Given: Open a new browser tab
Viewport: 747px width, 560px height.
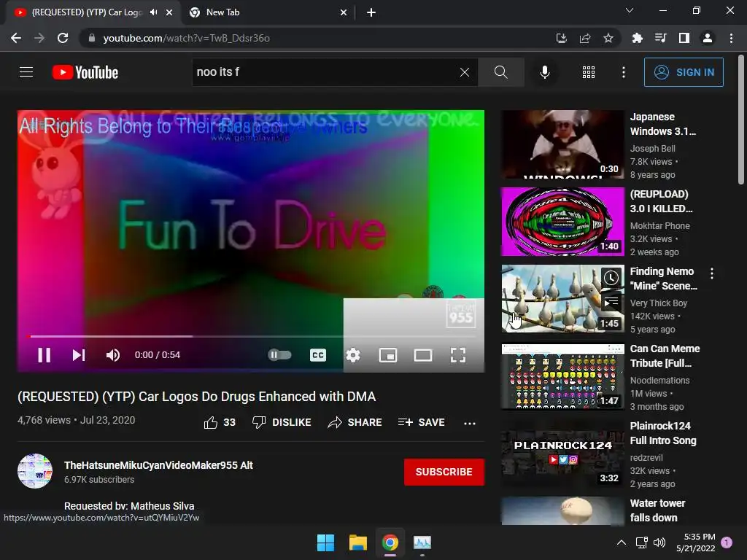Looking at the screenshot, I should tap(371, 12).
